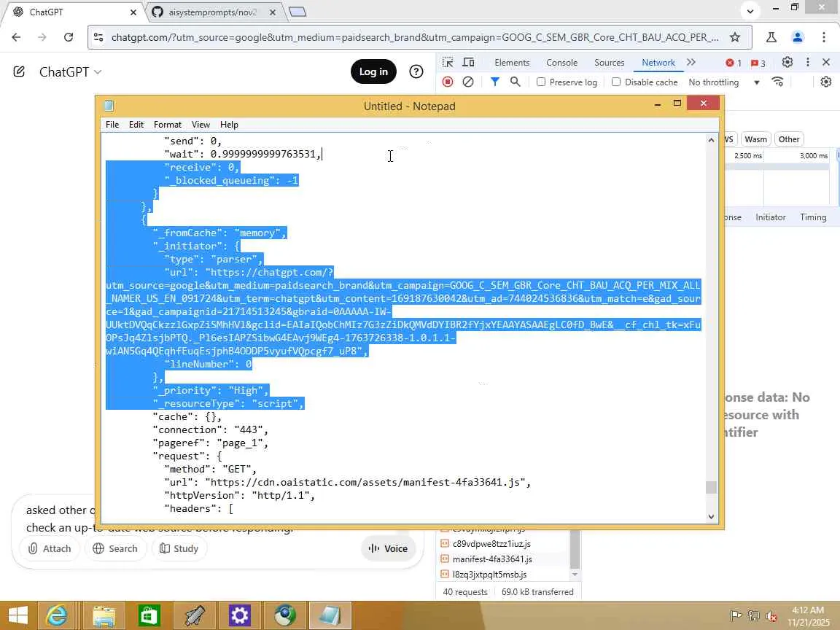Screen dimensions: 840x630
Task: Open a new Chrome tab
Action: click(297, 12)
